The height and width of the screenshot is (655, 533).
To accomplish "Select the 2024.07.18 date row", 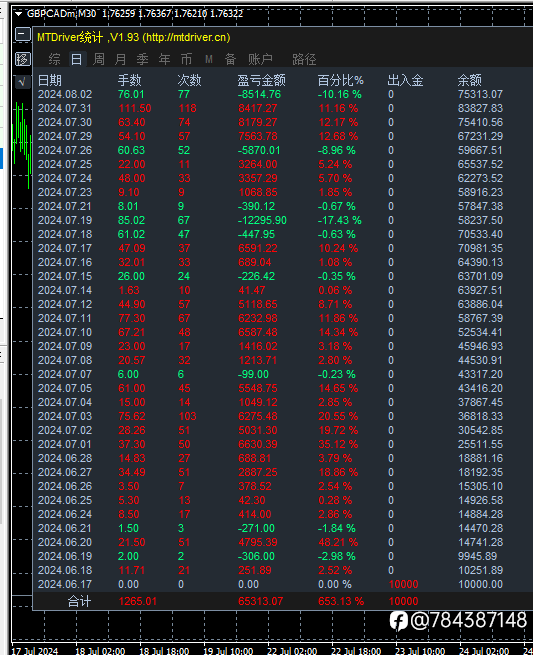I will pyautogui.click(x=65, y=234).
